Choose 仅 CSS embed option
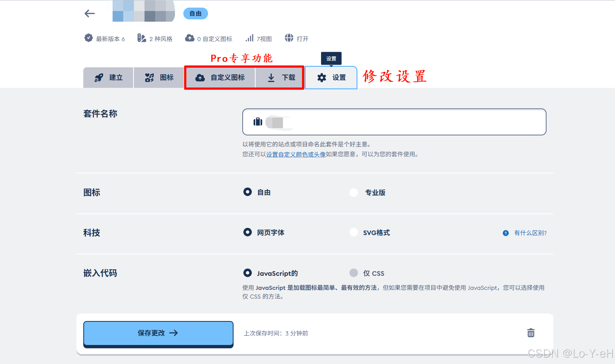The image size is (615, 364). [354, 273]
